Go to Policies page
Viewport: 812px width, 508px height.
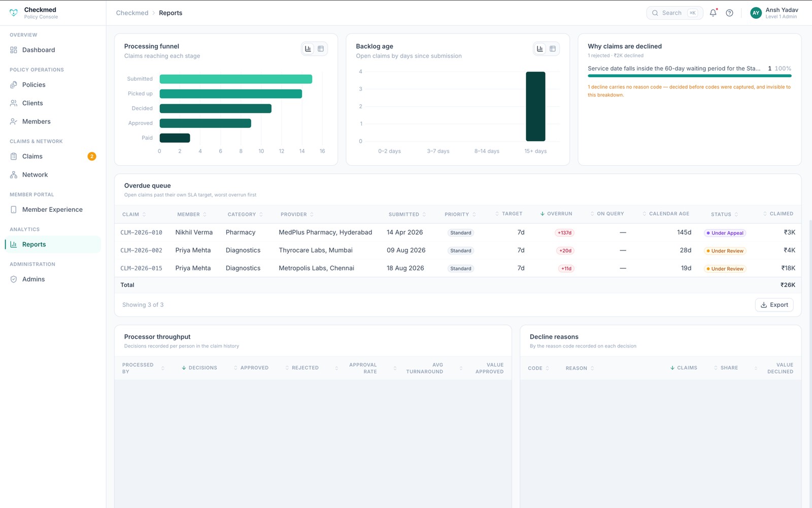pos(53,85)
